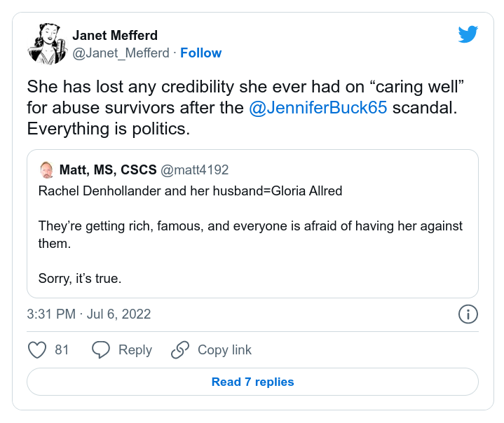Open Janet Mefferd's profile avatar
Screen dimensions: 504x423
coord(46,43)
